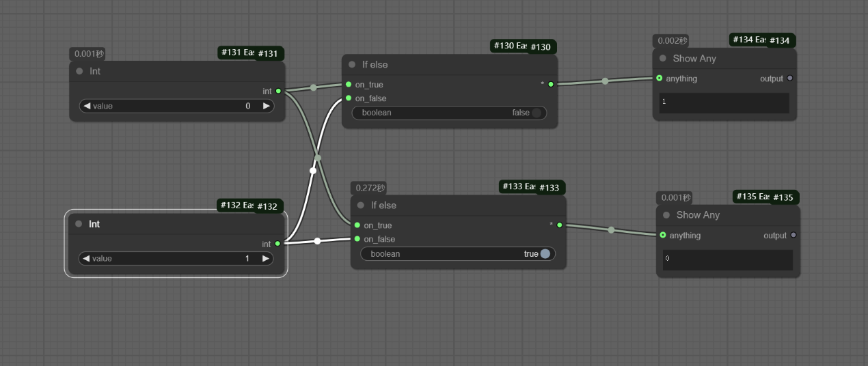Decrease value with left arrow on Int #131
The width and height of the screenshot is (868, 366).
pos(87,106)
